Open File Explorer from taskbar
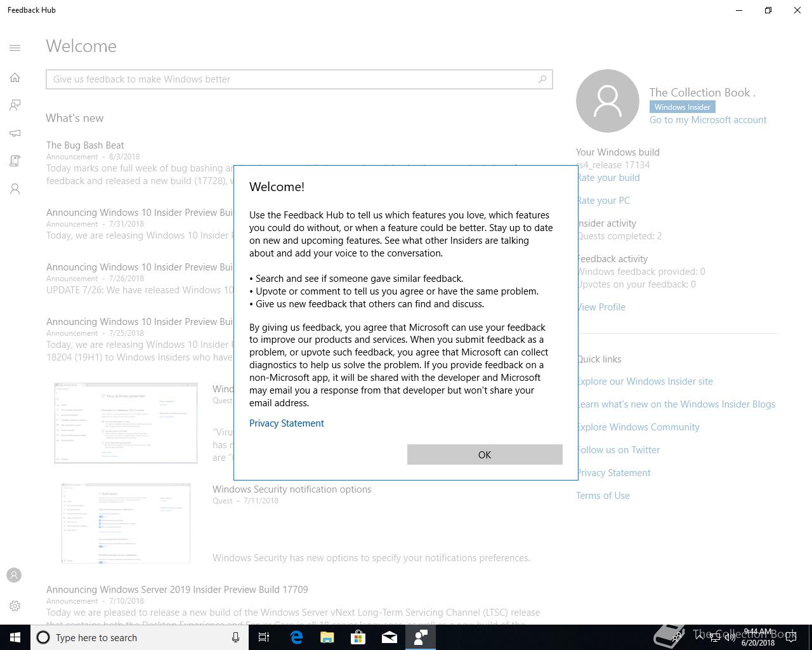 (x=327, y=637)
